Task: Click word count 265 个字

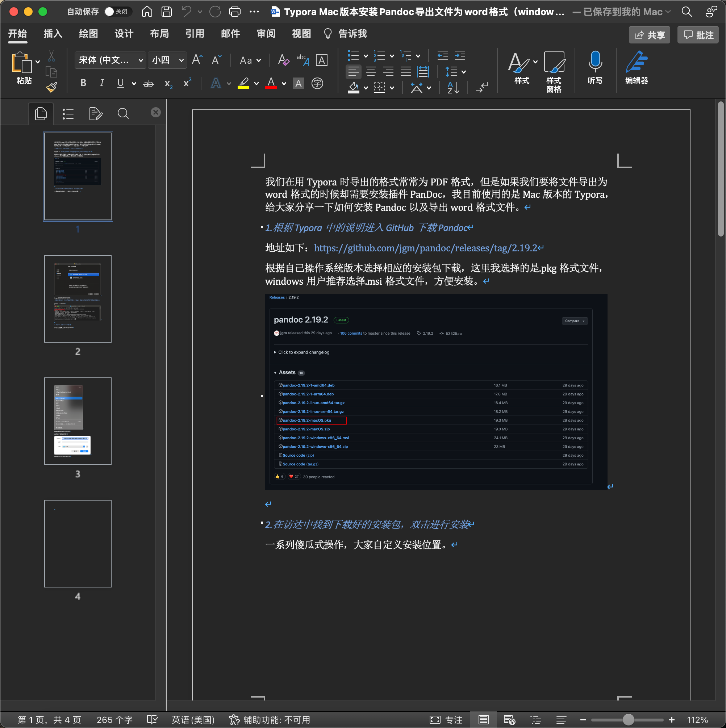Action: (x=114, y=720)
